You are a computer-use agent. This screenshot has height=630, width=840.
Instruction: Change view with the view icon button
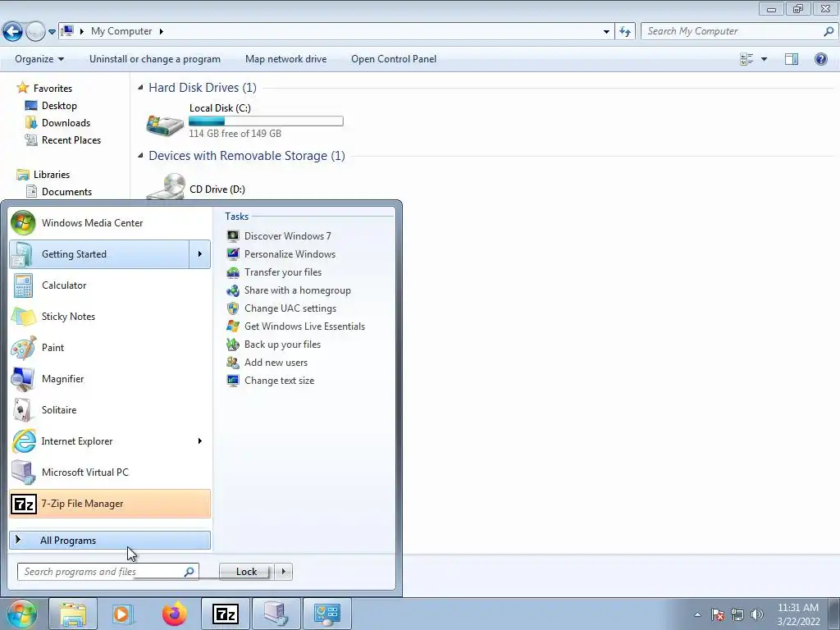(746, 59)
